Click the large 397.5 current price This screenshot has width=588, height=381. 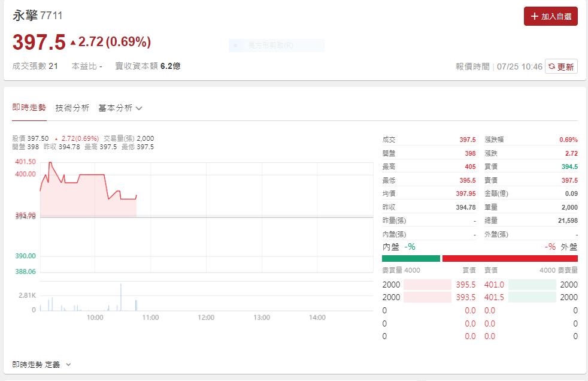tap(39, 42)
